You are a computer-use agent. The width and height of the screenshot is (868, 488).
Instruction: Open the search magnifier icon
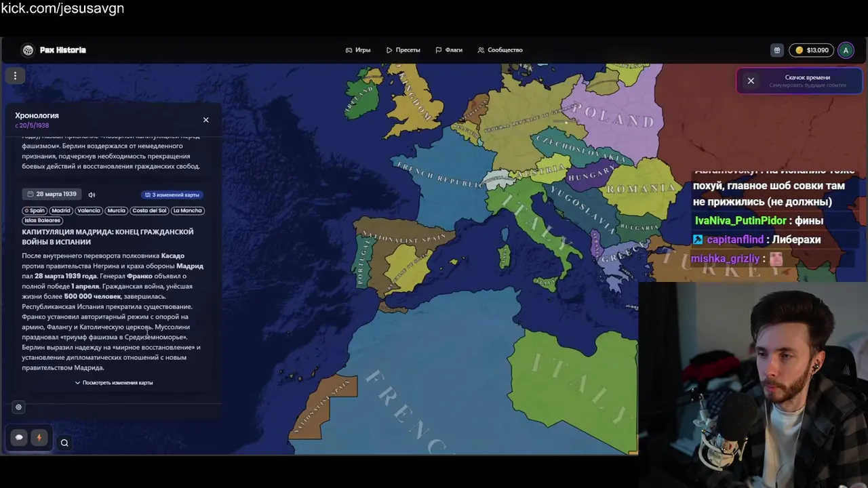point(64,443)
